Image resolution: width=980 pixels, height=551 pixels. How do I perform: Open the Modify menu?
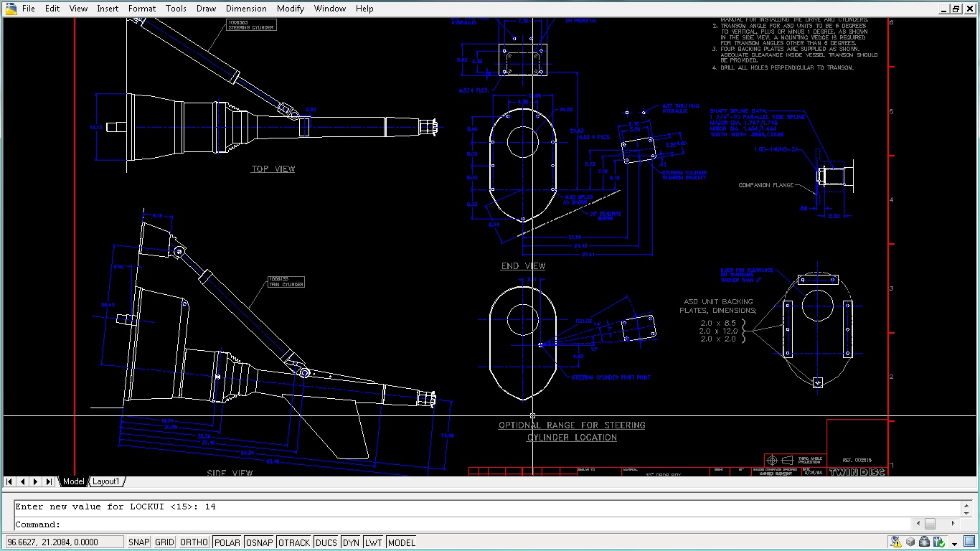[291, 9]
